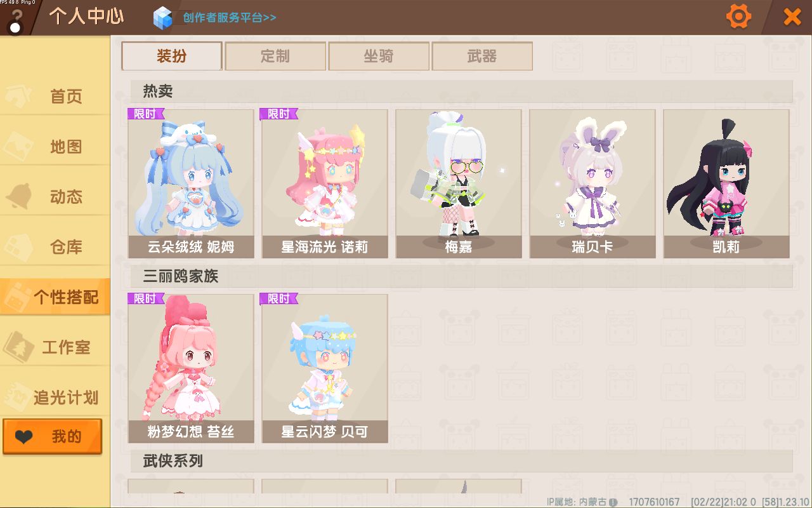
Task: Open the 我的 button
Action: tap(52, 437)
